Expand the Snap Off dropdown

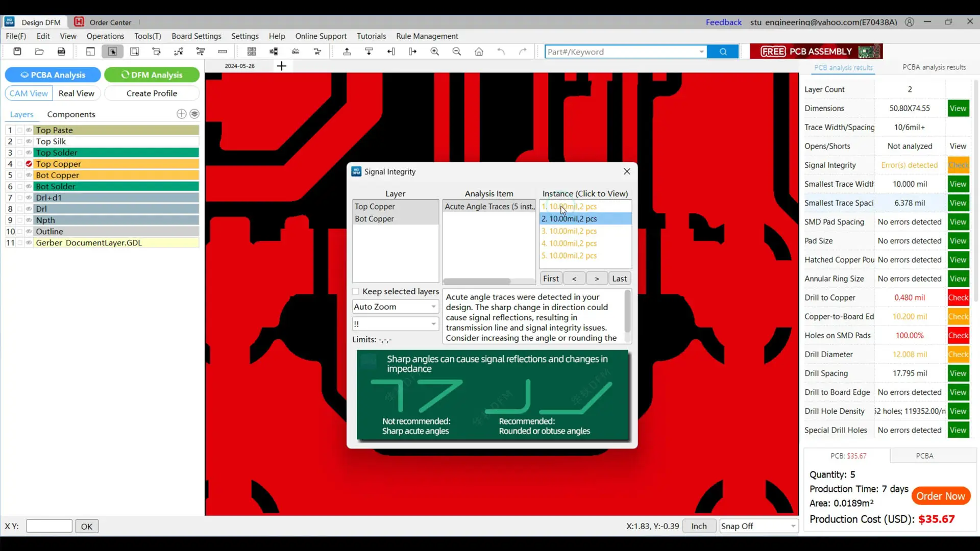pos(758,526)
